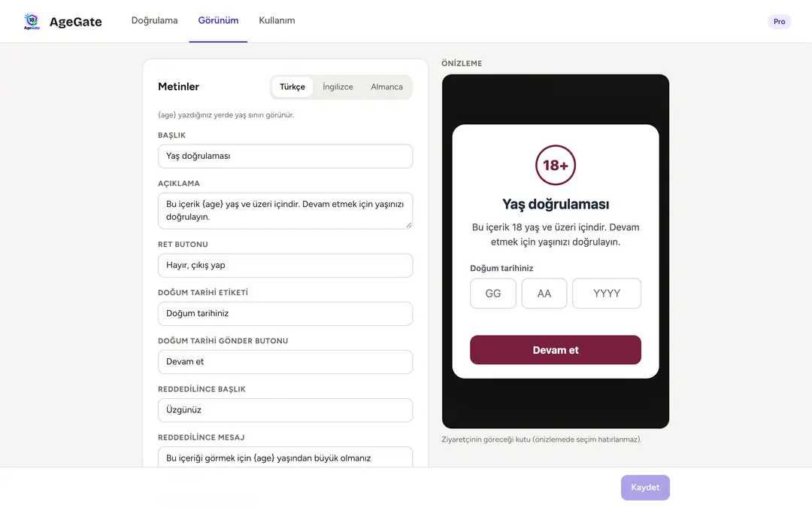812x508 pixels.
Task: Click the YYYY year field in preview
Action: click(607, 294)
